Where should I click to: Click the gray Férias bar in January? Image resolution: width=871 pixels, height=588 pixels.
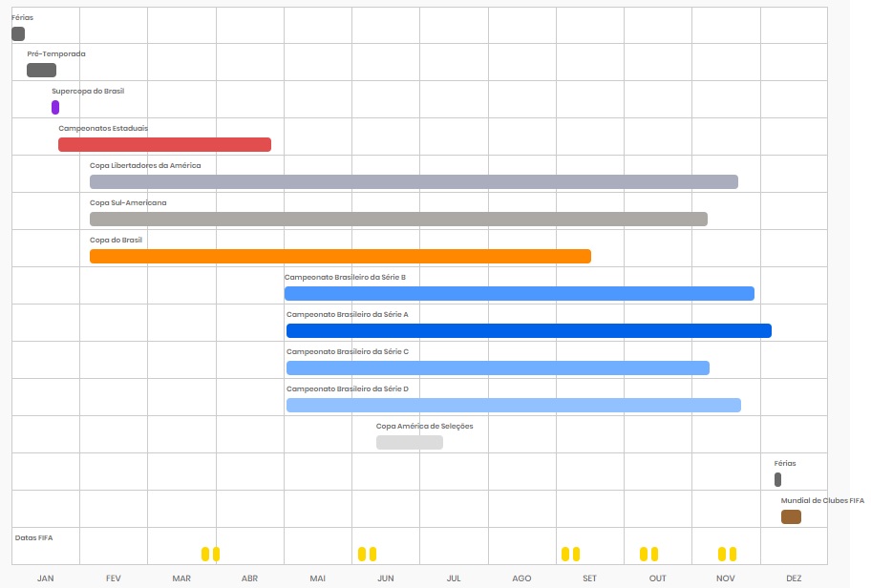click(18, 34)
